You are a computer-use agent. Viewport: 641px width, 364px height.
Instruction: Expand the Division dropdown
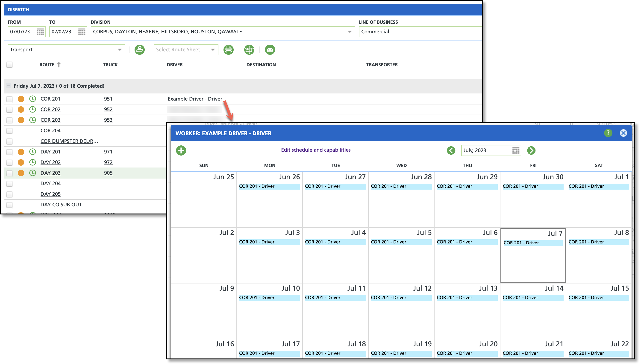[349, 32]
